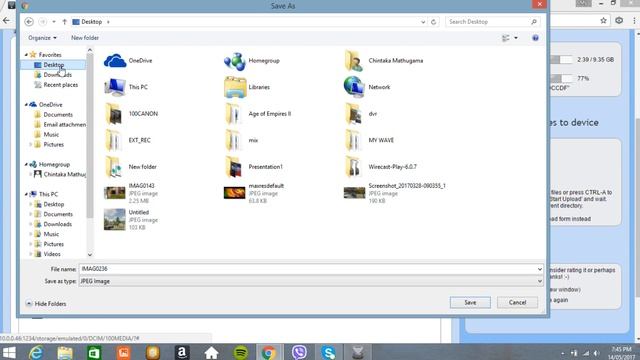Open Chintaka Mathugama user folder
640x360 pixels.
pos(384,61)
